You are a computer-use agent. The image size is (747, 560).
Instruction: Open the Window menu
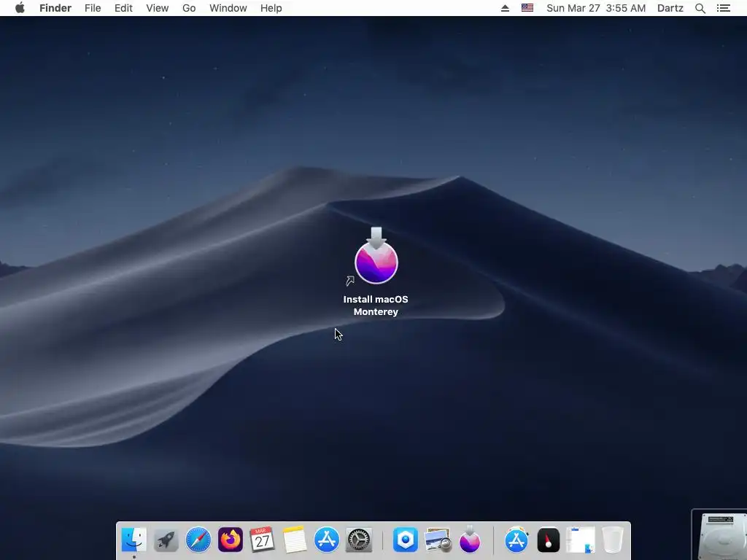tap(228, 8)
